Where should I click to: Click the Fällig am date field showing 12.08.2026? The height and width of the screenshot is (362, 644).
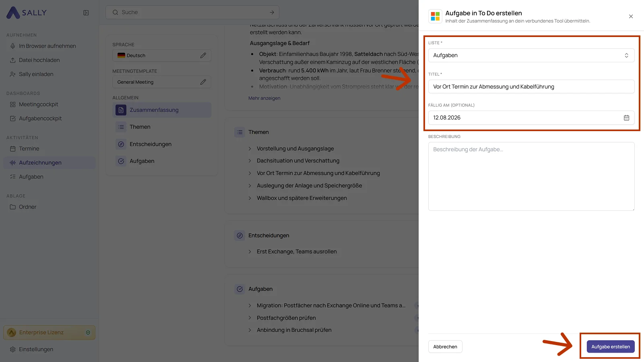point(531,118)
